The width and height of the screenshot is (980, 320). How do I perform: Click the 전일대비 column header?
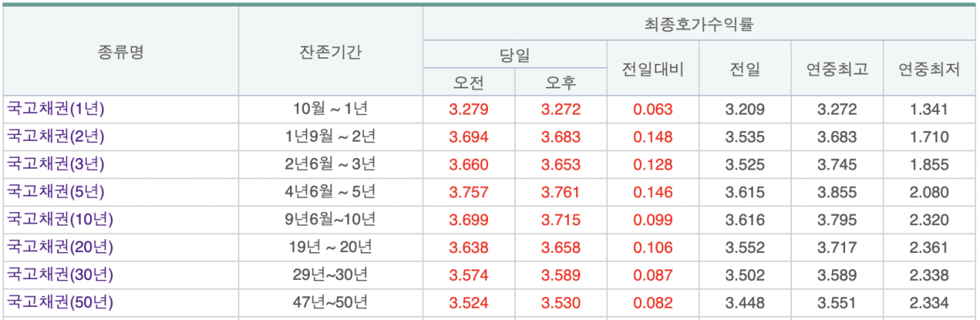pos(653,68)
